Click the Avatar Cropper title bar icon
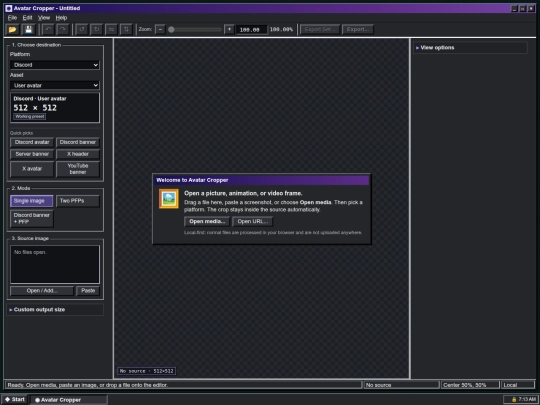The image size is (540, 405). pyautogui.click(x=9, y=8)
